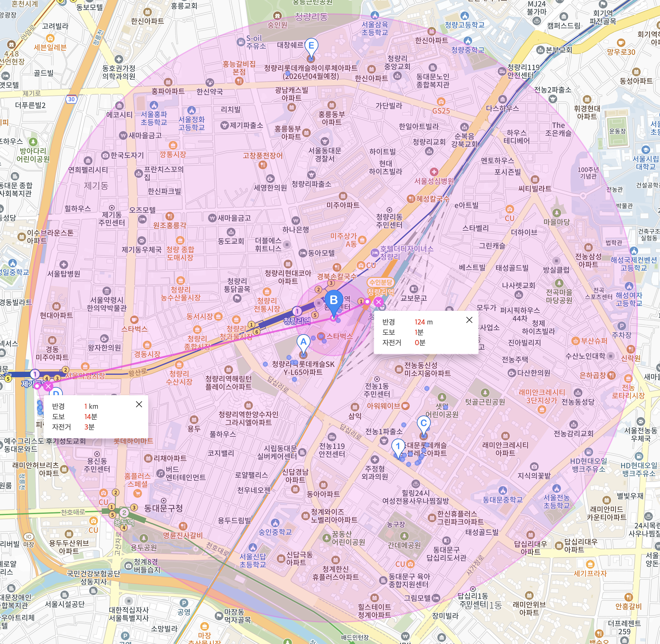This screenshot has height=644, width=660.
Task: Click the 전농로타리시장 label
Action: click(x=628, y=391)
